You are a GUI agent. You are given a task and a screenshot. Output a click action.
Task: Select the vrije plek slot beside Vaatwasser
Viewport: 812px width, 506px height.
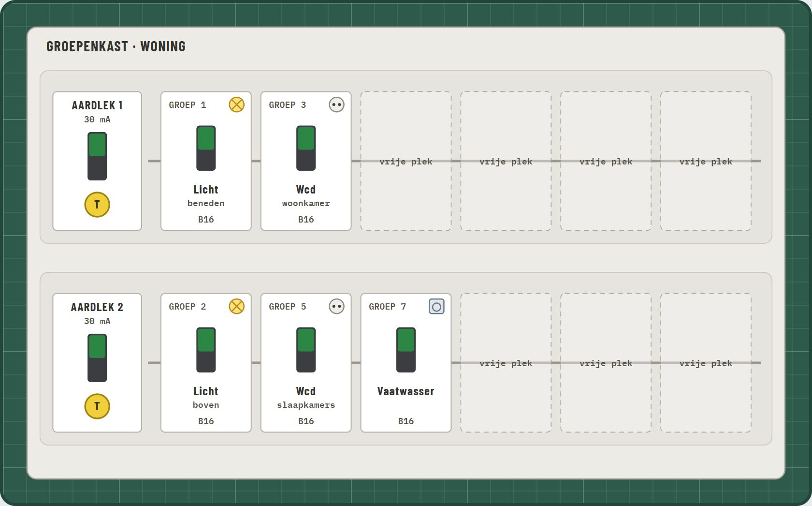(x=506, y=363)
